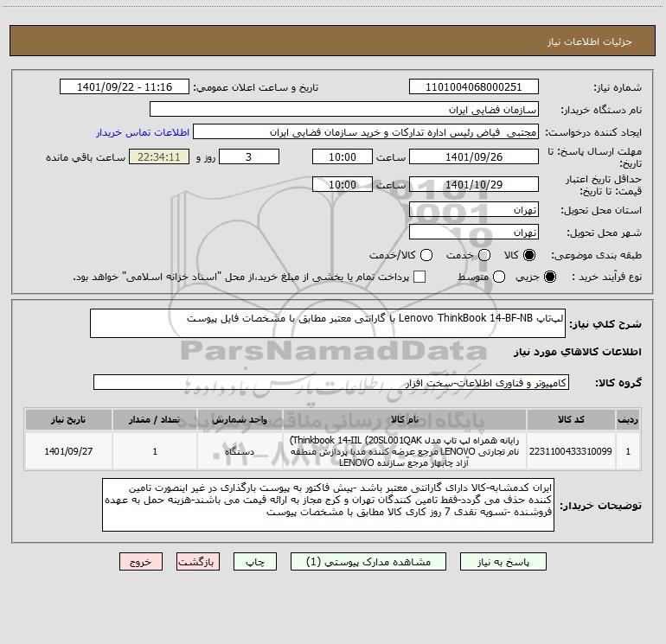Click the deadline date field 1401/09/26

tap(474, 156)
